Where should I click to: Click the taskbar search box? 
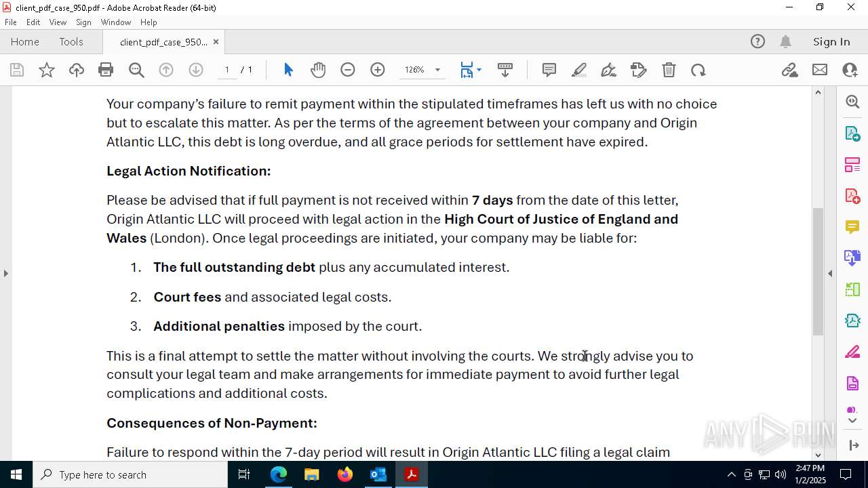click(130, 474)
